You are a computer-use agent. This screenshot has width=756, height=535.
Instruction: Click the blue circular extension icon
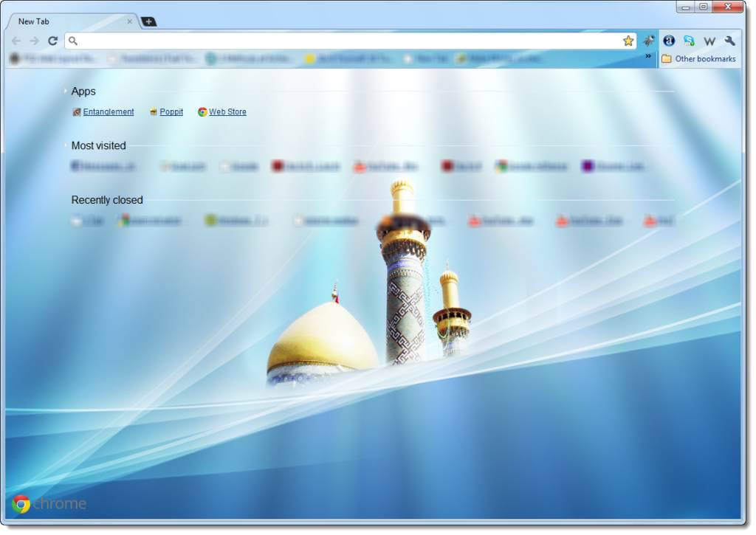pos(668,41)
